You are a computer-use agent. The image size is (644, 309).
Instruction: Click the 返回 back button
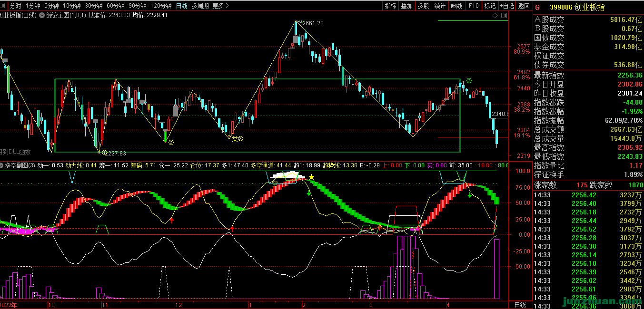(524, 6)
